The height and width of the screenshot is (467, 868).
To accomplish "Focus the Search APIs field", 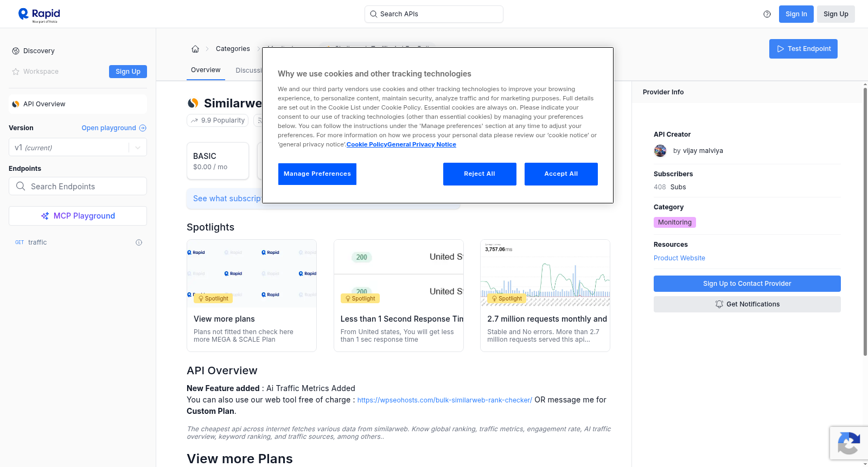I will coord(434,14).
